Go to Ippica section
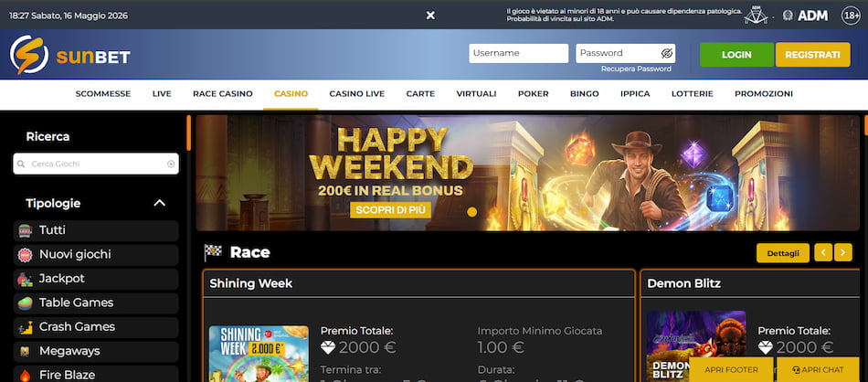This screenshot has width=868, height=382. coord(635,94)
